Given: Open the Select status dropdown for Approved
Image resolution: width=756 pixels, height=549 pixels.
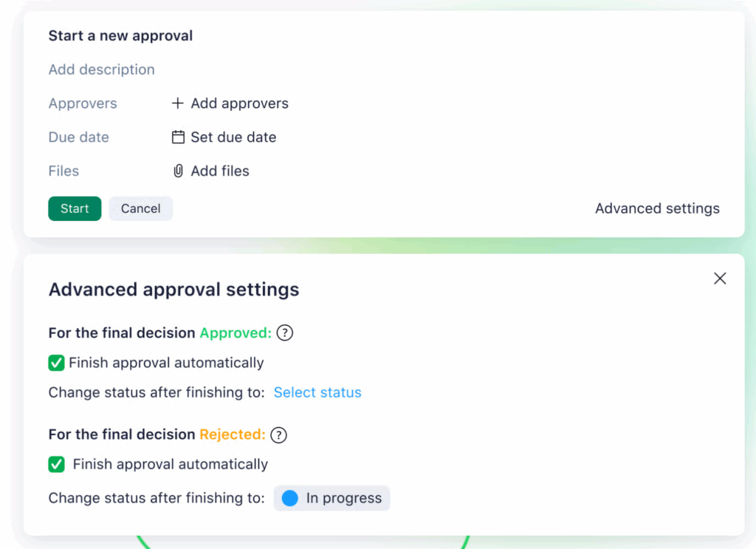Looking at the screenshot, I should pyautogui.click(x=317, y=393).
